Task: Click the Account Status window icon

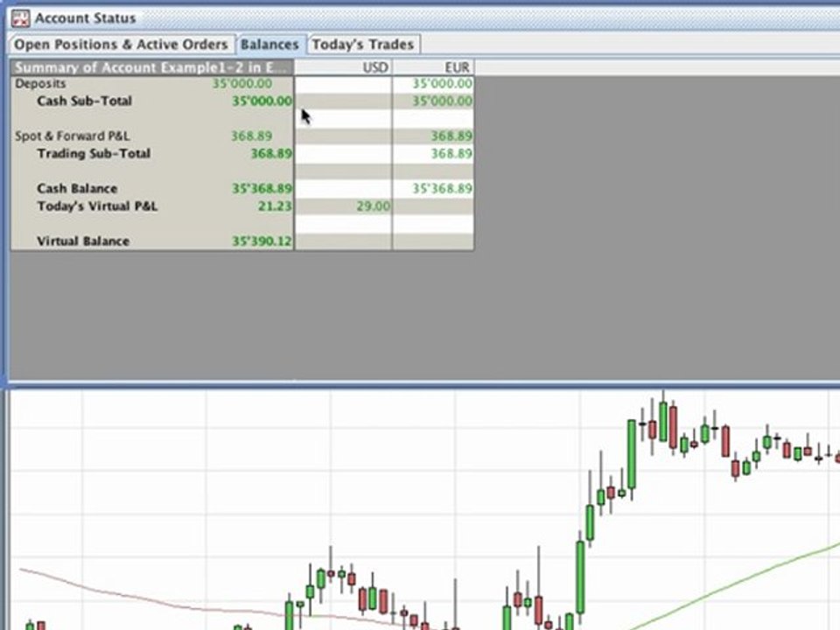Action: click(x=20, y=18)
